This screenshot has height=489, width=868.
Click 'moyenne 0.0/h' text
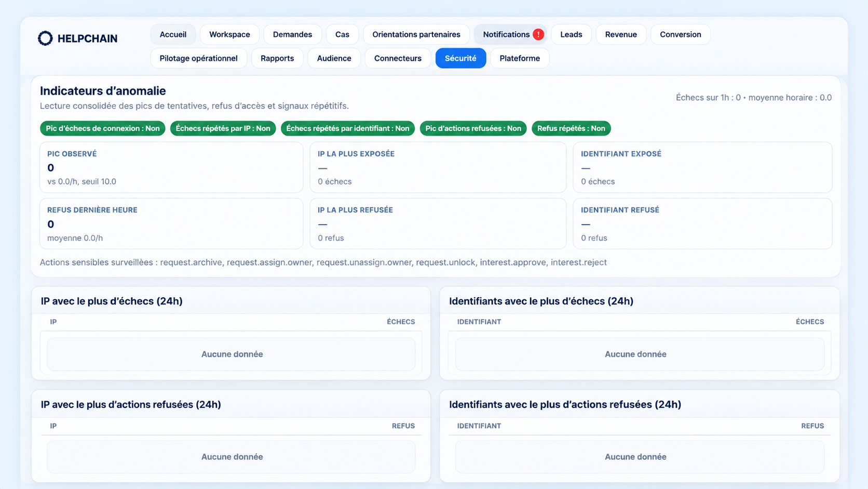click(x=75, y=238)
